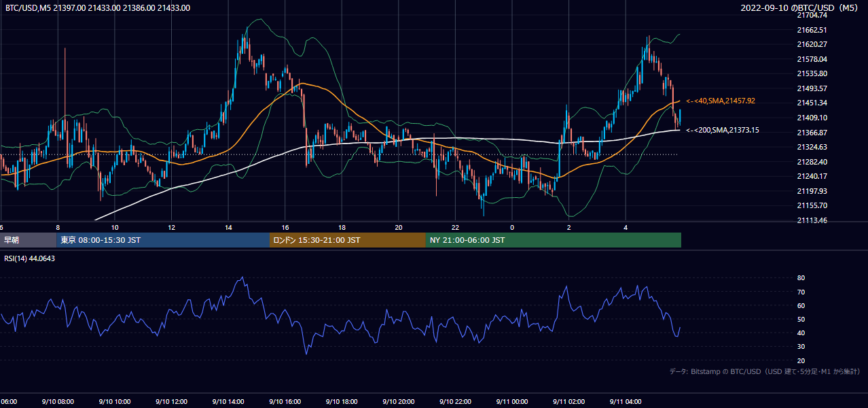Screen dimensions: 868x408
Task: Click price level 21240.17
Action: click(x=812, y=176)
